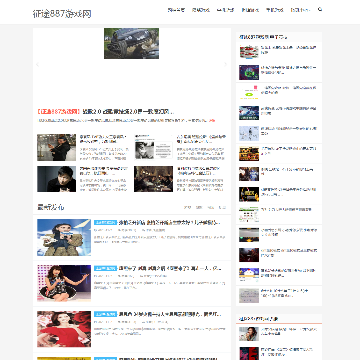Open the last navigation menu item before search
This screenshot has height=360, width=360.
[x=300, y=10]
